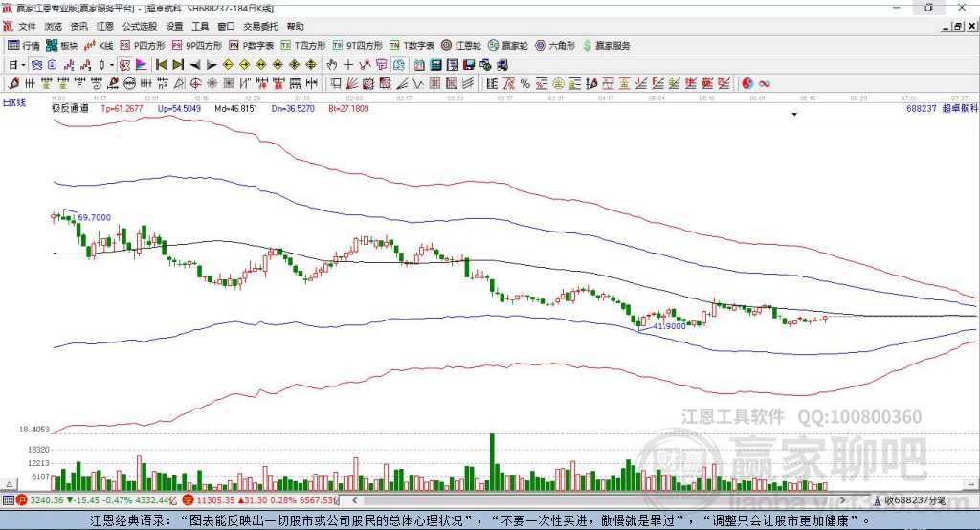
Task: Open the 工具 menu
Action: click(200, 26)
